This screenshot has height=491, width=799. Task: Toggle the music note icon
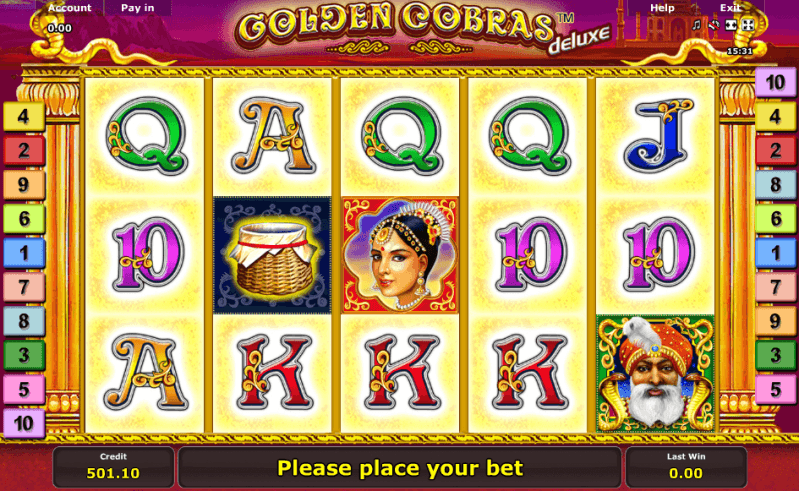pyautogui.click(x=697, y=25)
